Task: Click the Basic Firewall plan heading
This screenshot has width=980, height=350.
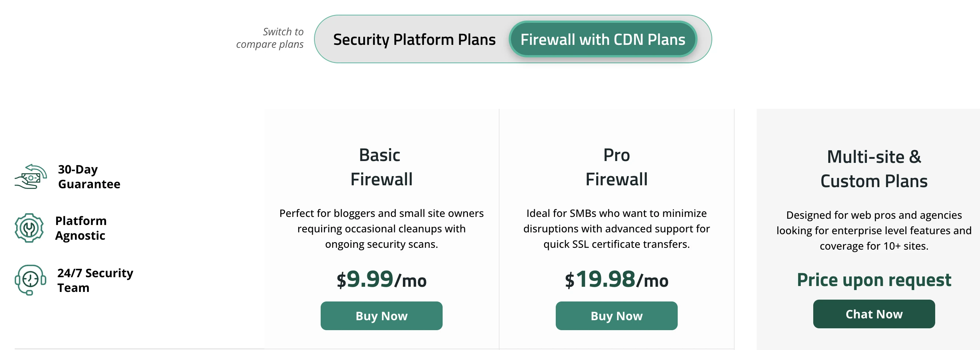Action: pyautogui.click(x=381, y=167)
